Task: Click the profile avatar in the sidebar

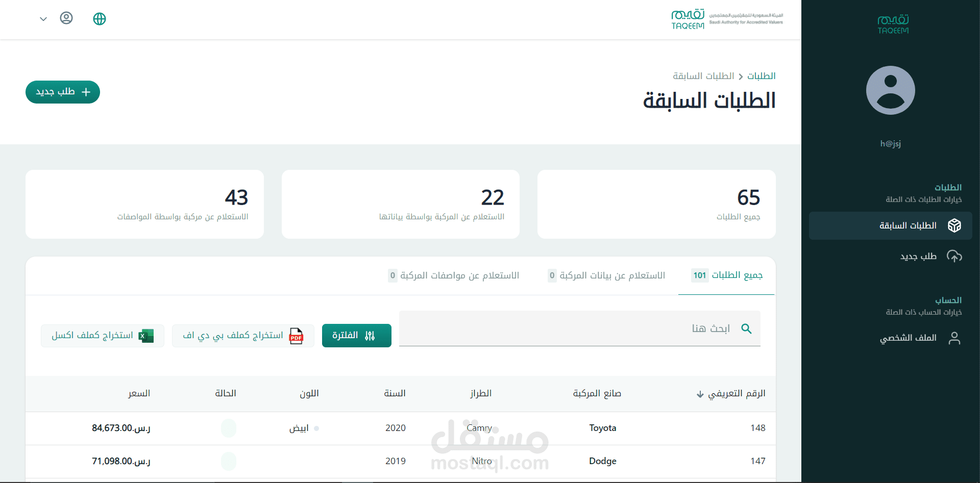Action: [890, 89]
